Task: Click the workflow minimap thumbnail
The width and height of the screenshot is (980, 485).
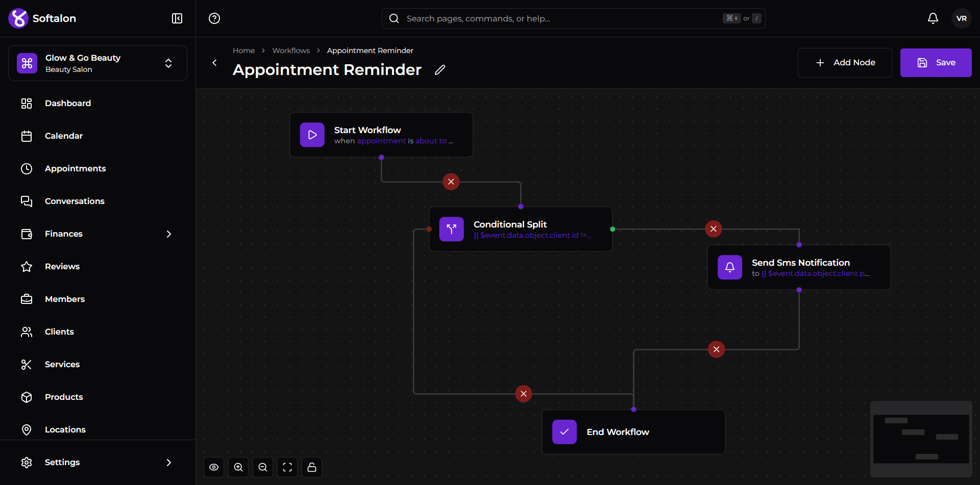Action: click(x=921, y=439)
